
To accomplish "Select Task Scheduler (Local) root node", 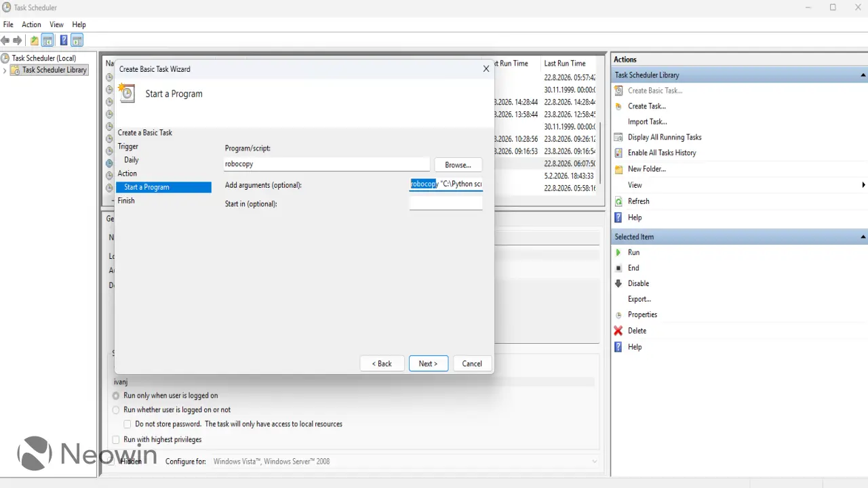I will 44,58.
